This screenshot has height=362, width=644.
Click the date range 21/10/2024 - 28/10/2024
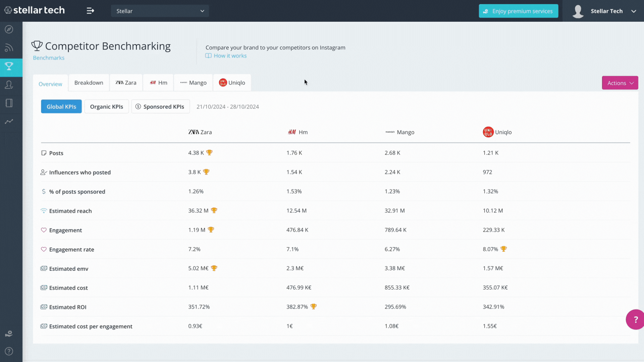(x=228, y=107)
